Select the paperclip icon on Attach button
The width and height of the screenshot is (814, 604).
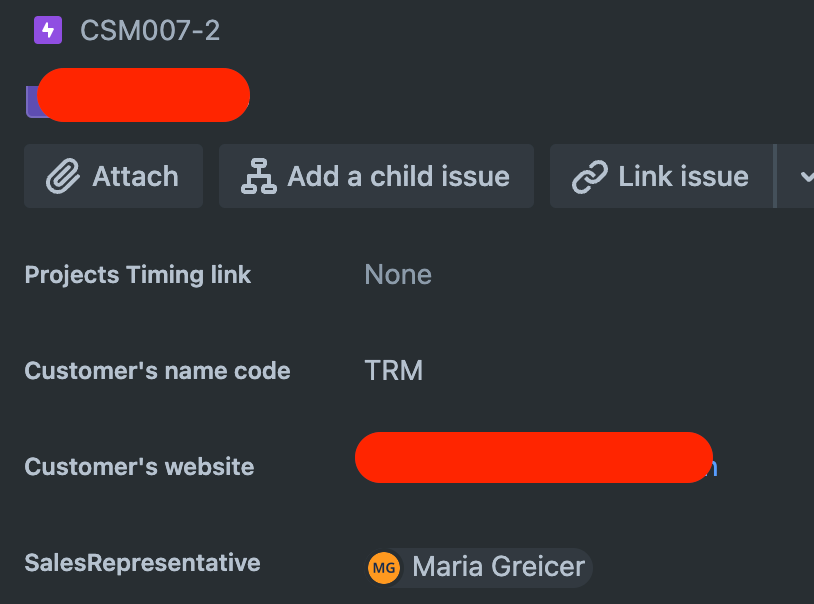(x=63, y=176)
